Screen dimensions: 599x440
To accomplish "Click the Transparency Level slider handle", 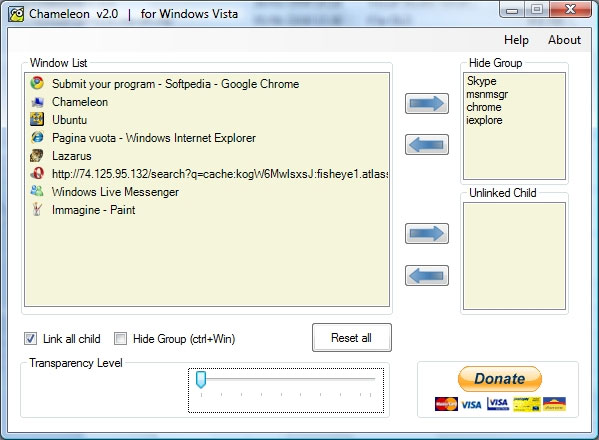I will tap(201, 379).
